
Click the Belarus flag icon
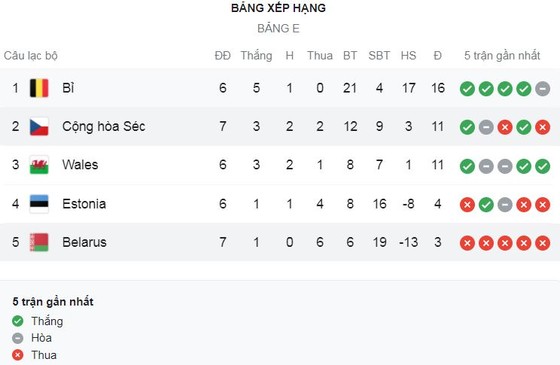(x=39, y=242)
